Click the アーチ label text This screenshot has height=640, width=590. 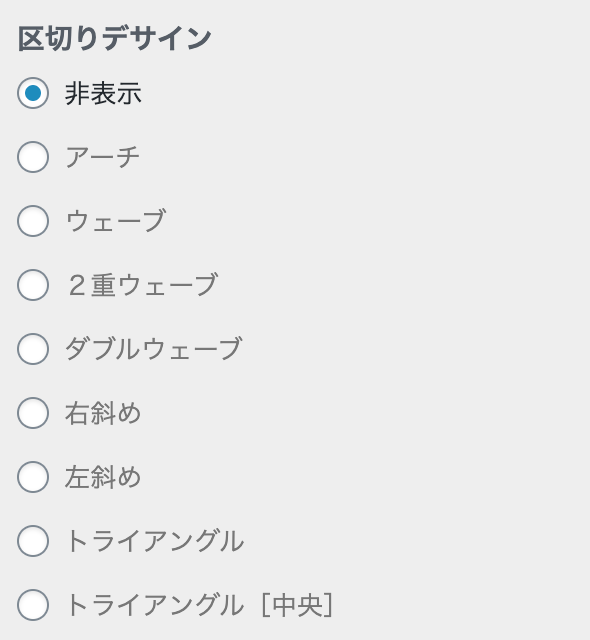[x=102, y=157]
